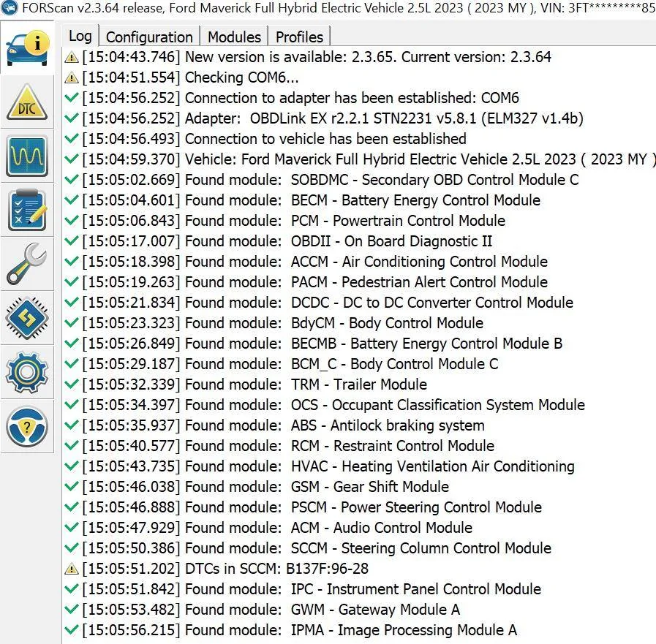656x644 pixels.
Task: Click checkmark beside Connection to adapter established
Action: 72,98
